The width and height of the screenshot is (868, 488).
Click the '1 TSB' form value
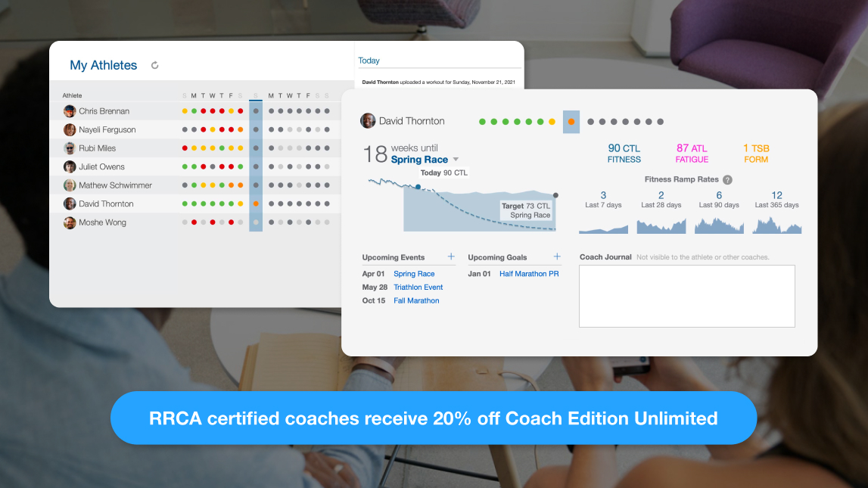(756, 148)
